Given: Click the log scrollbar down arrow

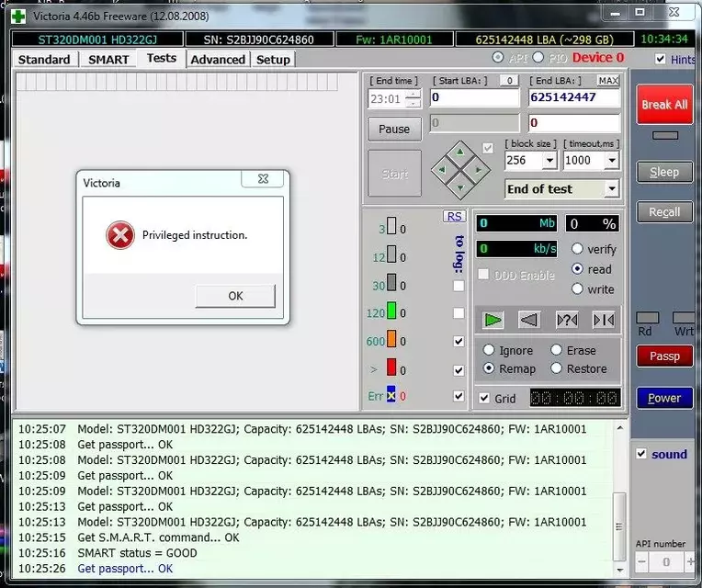Looking at the screenshot, I should pyautogui.click(x=619, y=570).
